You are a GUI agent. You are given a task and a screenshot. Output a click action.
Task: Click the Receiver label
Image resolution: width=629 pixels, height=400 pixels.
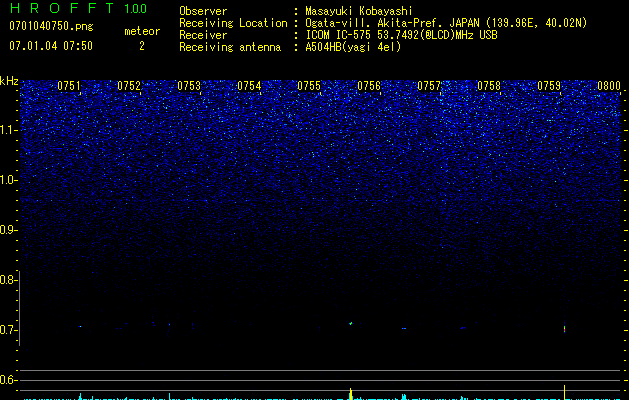[x=203, y=35]
